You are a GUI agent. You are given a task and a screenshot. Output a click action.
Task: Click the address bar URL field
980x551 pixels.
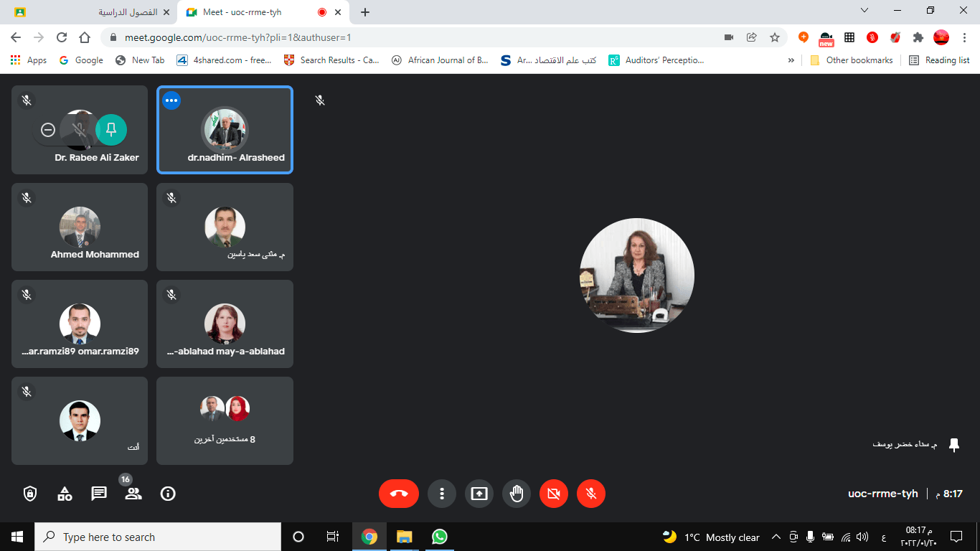coord(416,37)
